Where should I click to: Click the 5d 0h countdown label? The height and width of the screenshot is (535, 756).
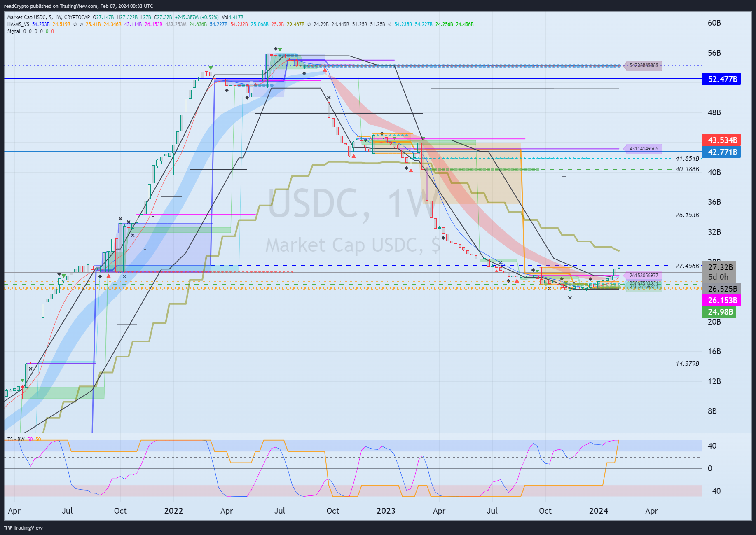(x=718, y=277)
